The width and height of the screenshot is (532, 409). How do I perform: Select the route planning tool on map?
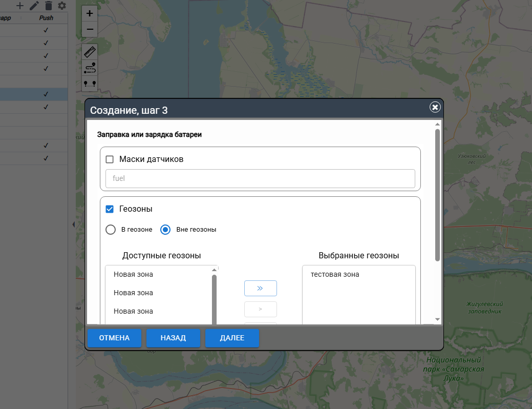pyautogui.click(x=90, y=67)
